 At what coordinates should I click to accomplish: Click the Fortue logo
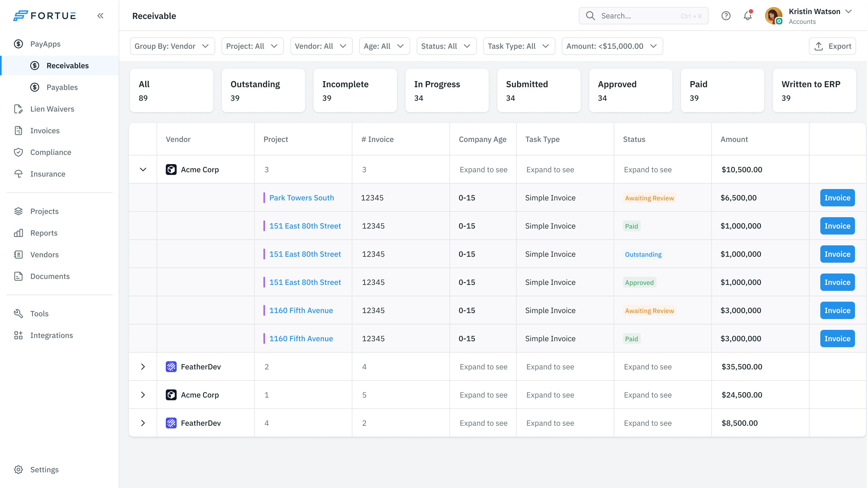tap(45, 16)
